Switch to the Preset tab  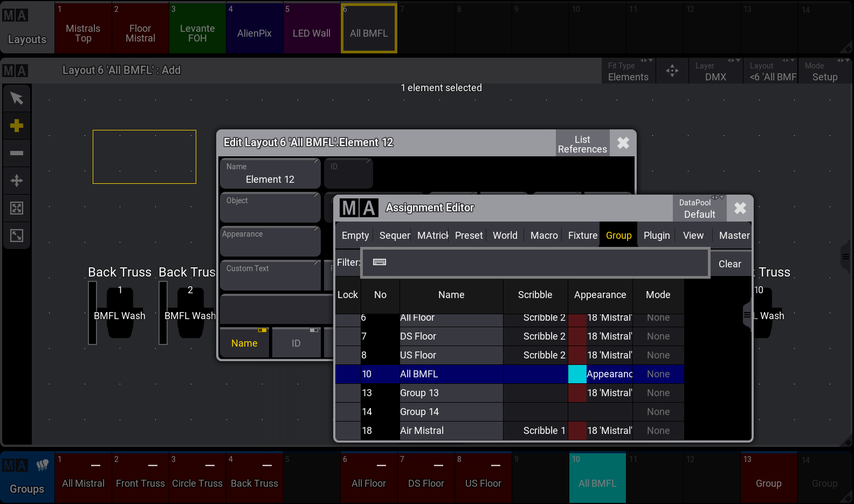click(x=469, y=236)
